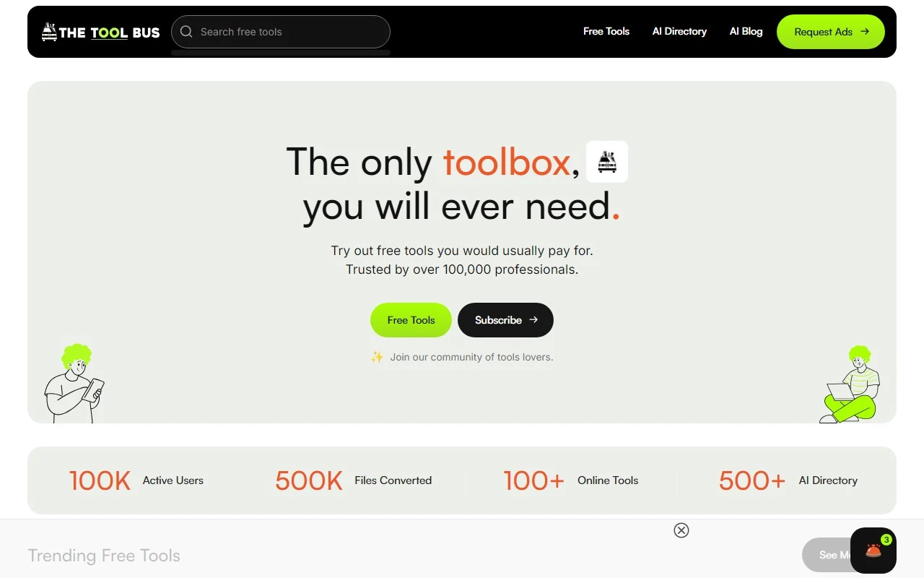
Task: Click the black Subscribe button
Action: click(x=505, y=320)
